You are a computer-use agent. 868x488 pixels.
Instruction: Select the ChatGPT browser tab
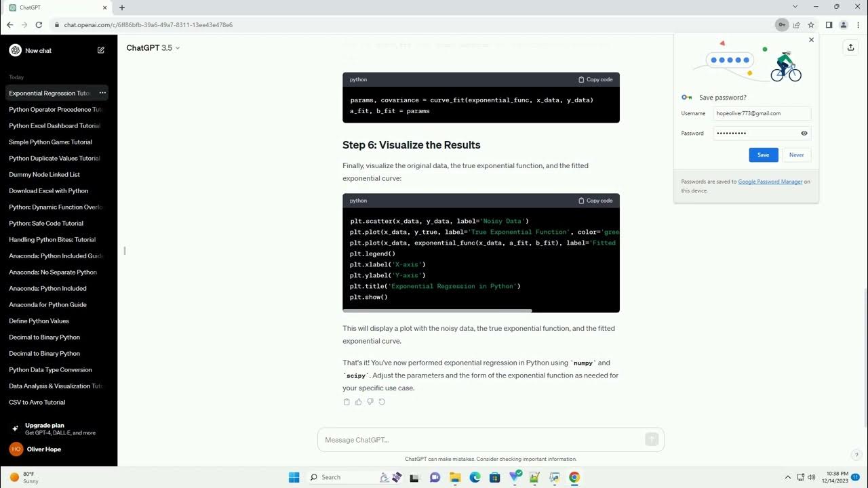[x=57, y=7]
